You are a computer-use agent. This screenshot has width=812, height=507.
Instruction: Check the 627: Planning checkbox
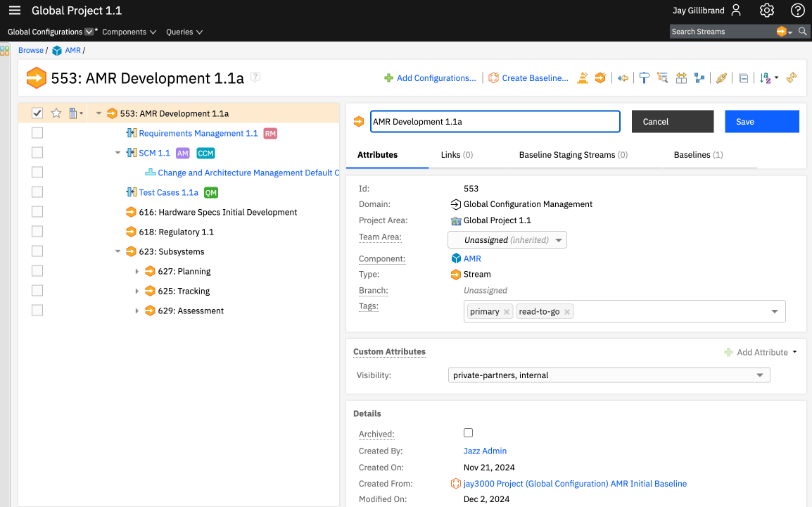point(37,270)
